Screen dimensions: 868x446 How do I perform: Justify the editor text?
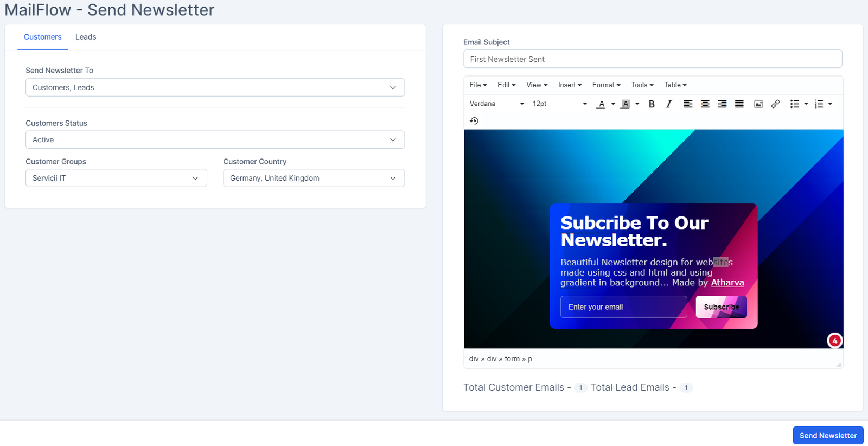pos(739,104)
